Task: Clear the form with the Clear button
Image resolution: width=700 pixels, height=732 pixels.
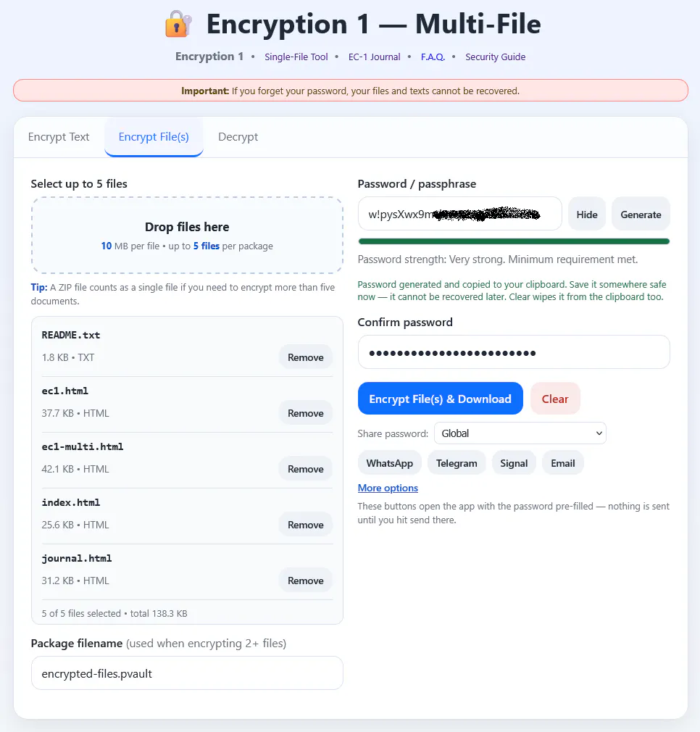Action: coord(555,399)
